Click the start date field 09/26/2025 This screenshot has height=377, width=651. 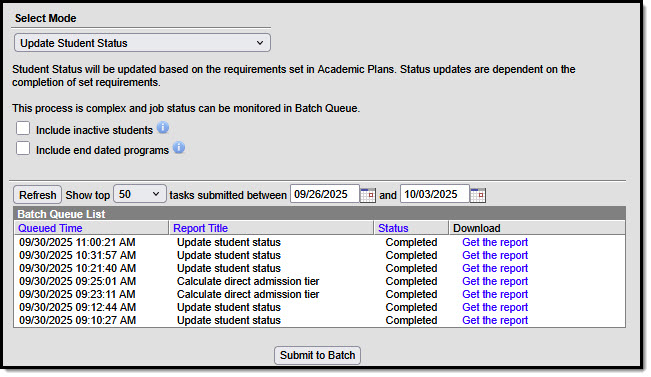coord(324,194)
